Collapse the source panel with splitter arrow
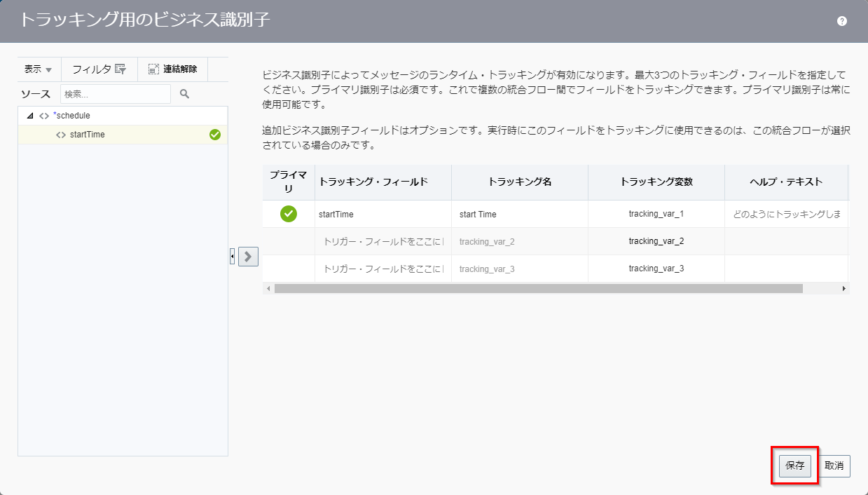Viewport: 868px width, 495px height. pos(232,257)
